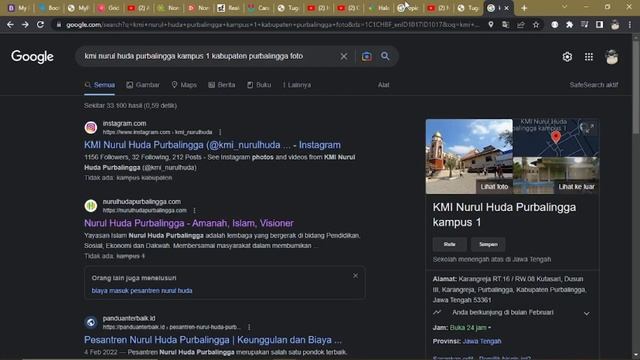Image resolution: width=640 pixels, height=360 pixels.
Task: Go forward with the browser forward arrow
Action: (x=25, y=25)
